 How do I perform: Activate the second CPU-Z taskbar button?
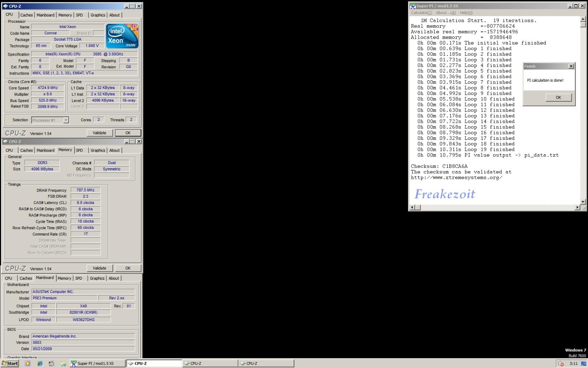tap(210, 363)
